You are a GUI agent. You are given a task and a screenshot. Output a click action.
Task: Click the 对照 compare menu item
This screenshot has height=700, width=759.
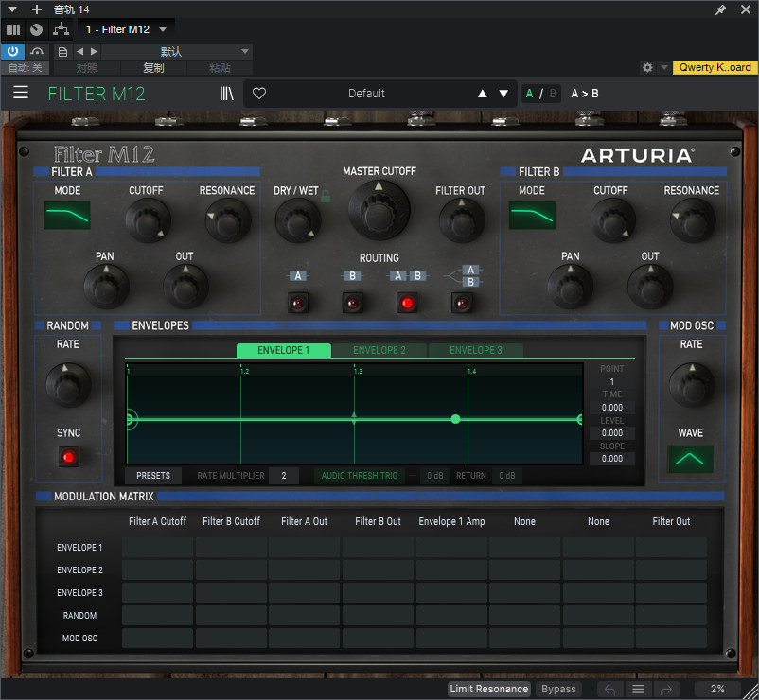87,68
